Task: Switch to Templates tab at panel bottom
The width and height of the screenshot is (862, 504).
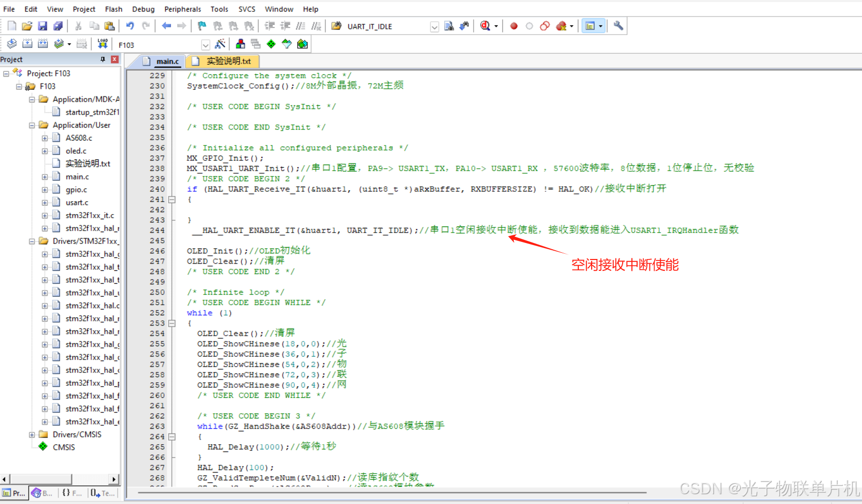Action: [x=102, y=493]
